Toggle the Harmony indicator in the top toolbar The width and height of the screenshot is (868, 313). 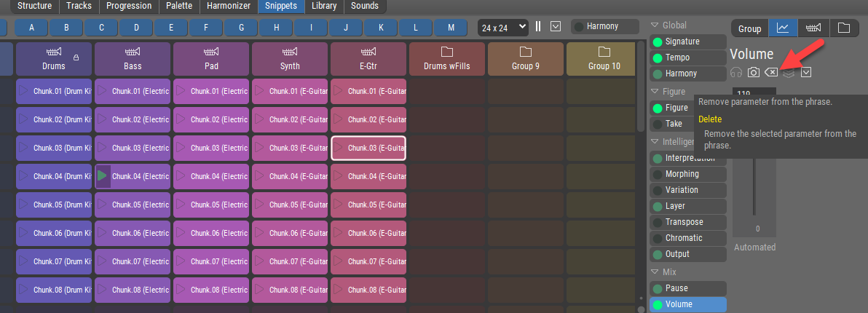pos(580,27)
